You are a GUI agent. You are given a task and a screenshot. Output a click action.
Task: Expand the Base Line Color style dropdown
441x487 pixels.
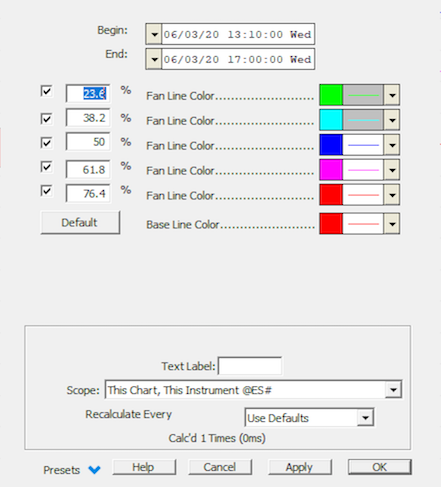392,224
